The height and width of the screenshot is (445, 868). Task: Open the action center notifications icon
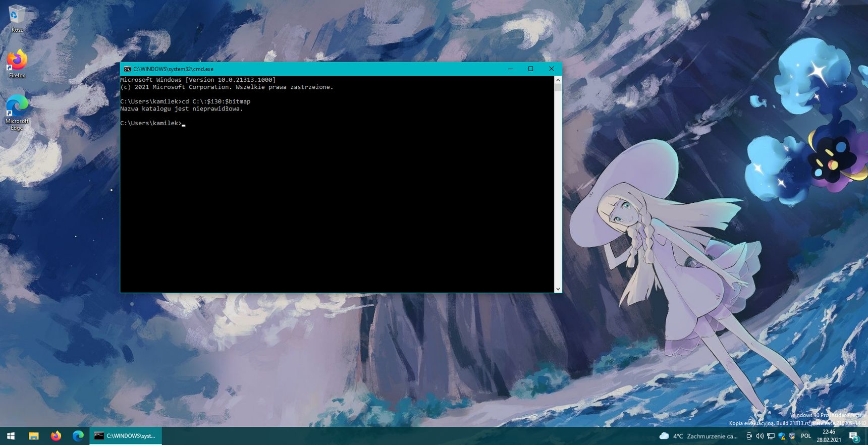[x=854, y=436]
